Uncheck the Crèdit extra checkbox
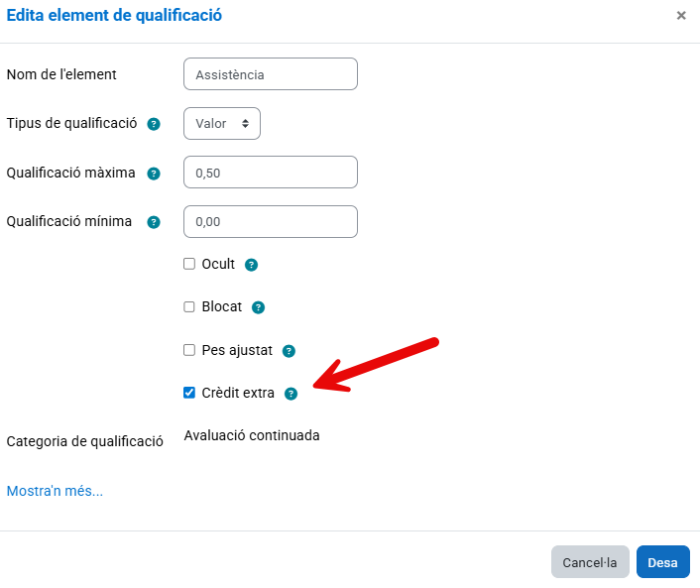 point(189,393)
